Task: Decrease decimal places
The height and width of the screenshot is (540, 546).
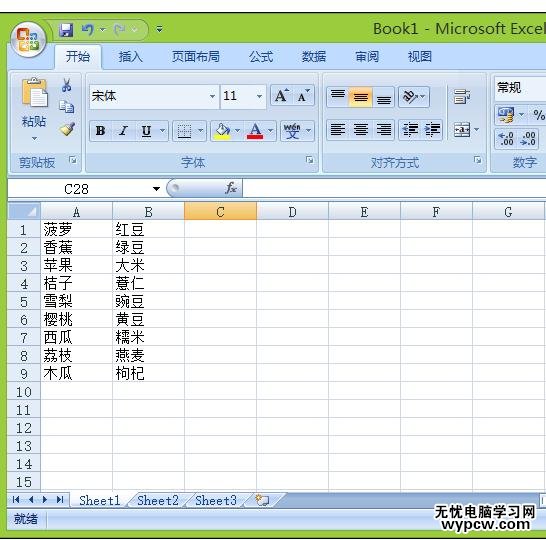Action: pyautogui.click(x=528, y=139)
